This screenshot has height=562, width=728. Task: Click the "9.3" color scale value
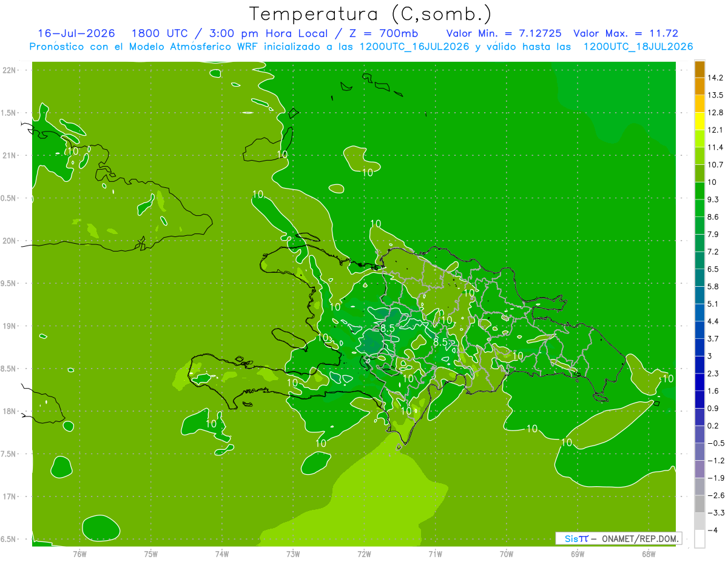[713, 199]
